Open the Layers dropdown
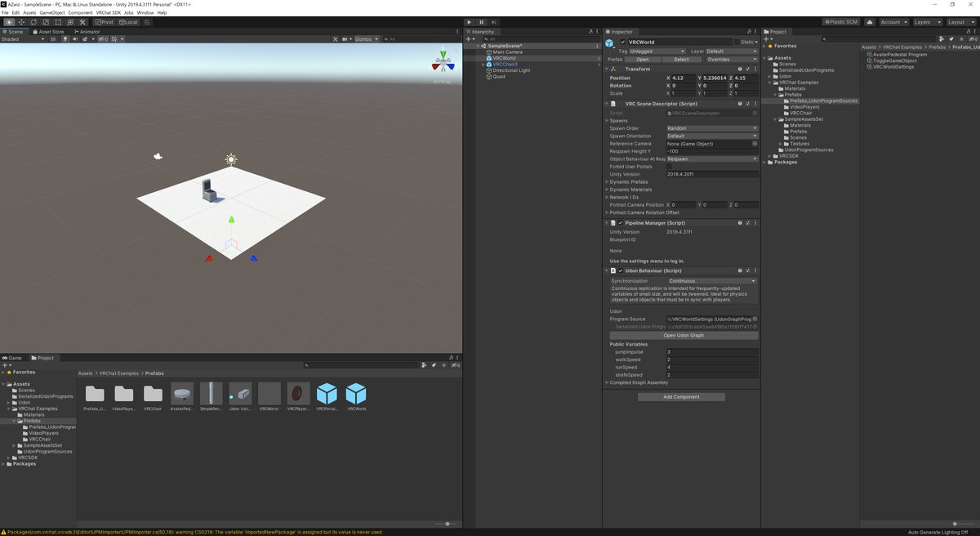980x536 pixels. pos(927,22)
